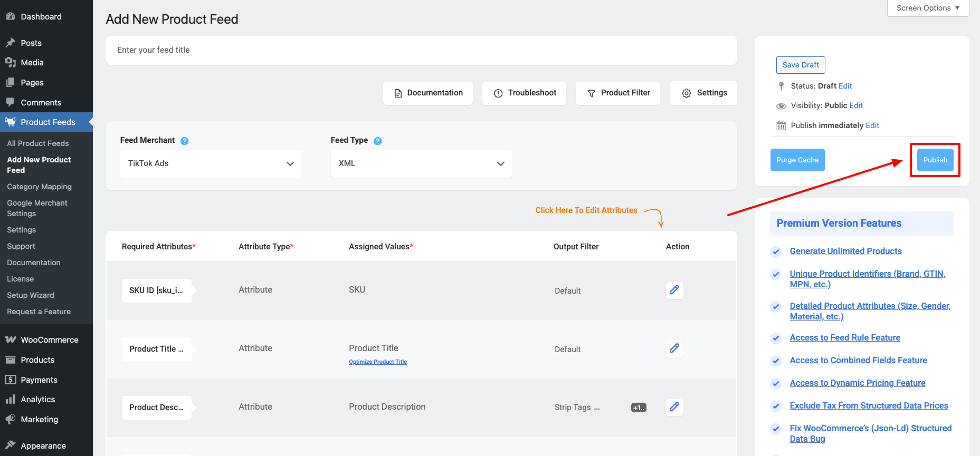Open the +1 output filter badge

(x=639, y=408)
